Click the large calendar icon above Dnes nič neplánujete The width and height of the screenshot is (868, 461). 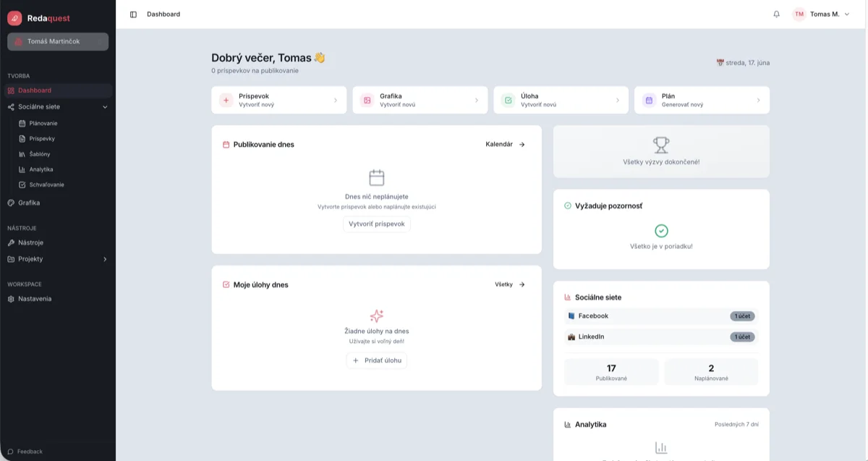coord(377,178)
